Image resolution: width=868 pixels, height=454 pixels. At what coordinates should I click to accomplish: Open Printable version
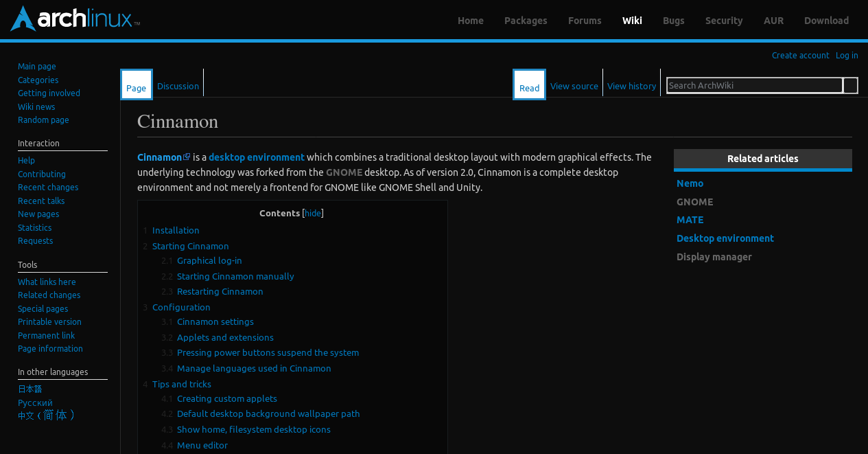tap(49, 322)
